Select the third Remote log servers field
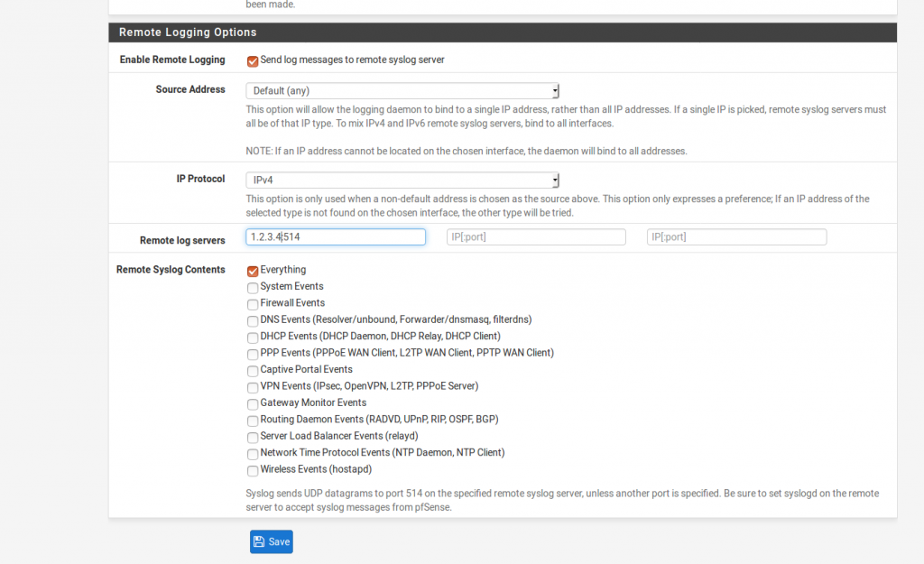 point(736,237)
